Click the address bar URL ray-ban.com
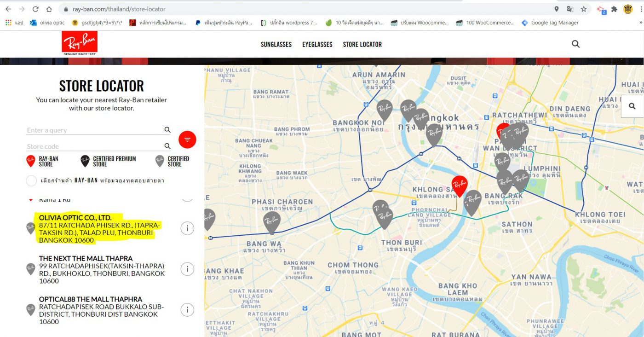644x337 pixels. click(119, 9)
